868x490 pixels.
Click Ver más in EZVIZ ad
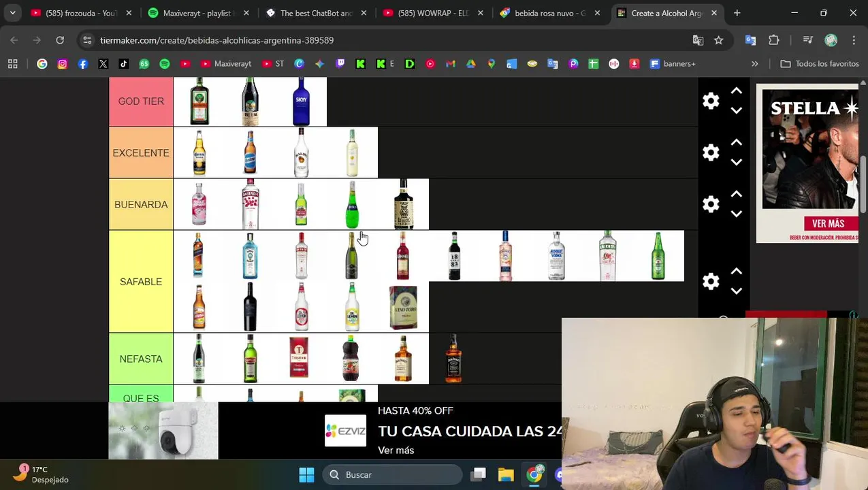396,451
